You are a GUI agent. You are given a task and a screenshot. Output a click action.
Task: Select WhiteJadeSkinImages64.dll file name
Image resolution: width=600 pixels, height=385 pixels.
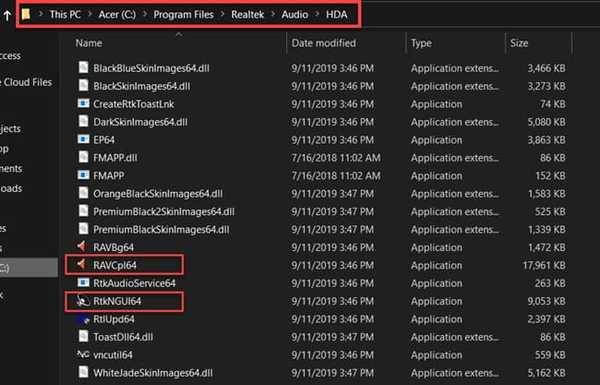click(153, 372)
